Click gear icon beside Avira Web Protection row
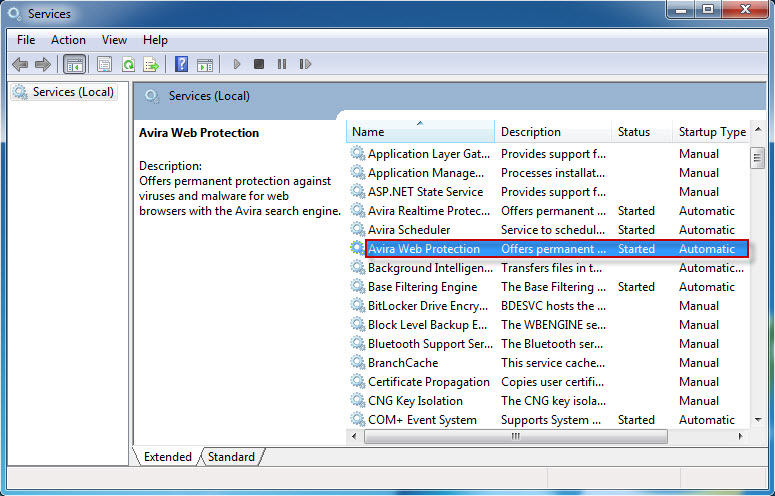This screenshot has height=496, width=775. point(357,248)
